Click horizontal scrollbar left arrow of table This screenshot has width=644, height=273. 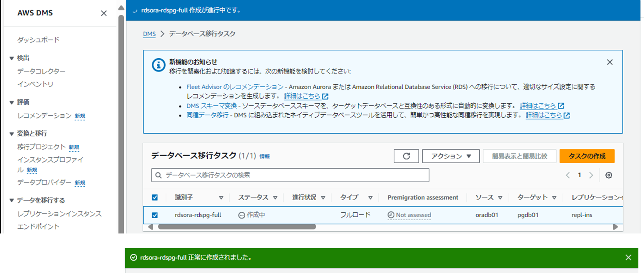pyautogui.click(x=151, y=227)
